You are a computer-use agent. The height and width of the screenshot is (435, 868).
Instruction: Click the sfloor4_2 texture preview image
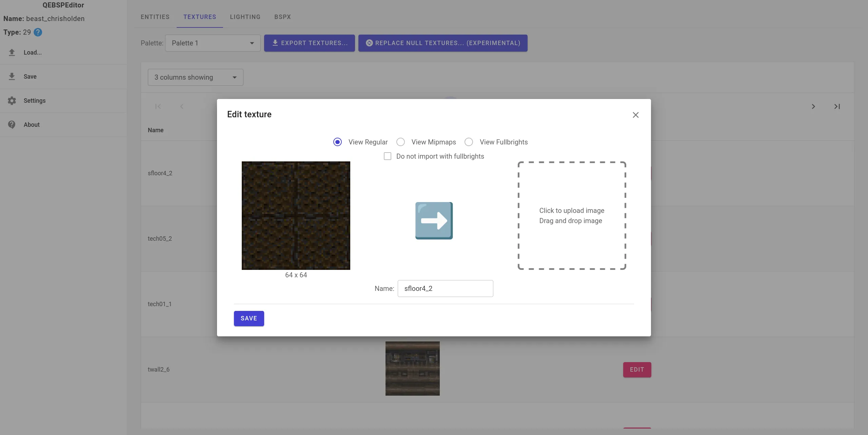pos(296,216)
